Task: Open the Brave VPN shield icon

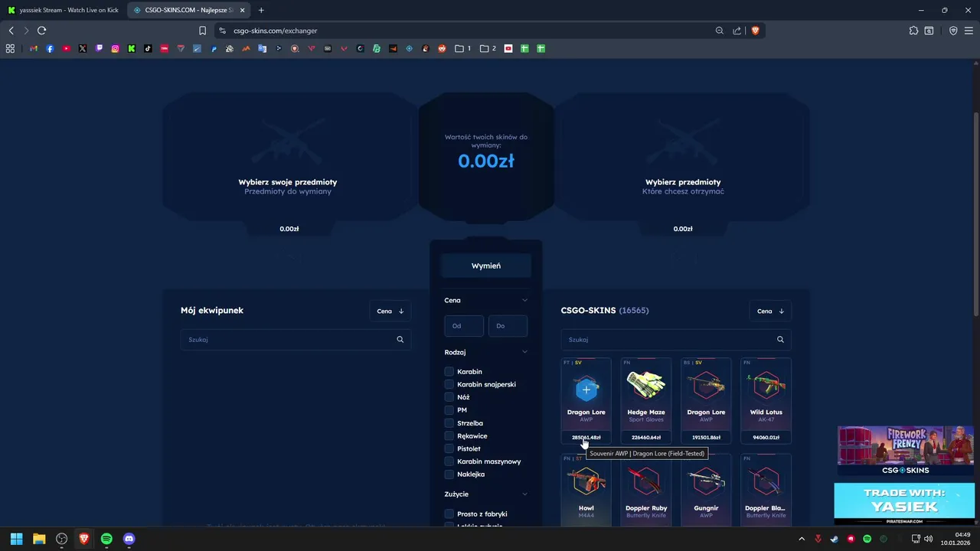Action: [x=953, y=31]
